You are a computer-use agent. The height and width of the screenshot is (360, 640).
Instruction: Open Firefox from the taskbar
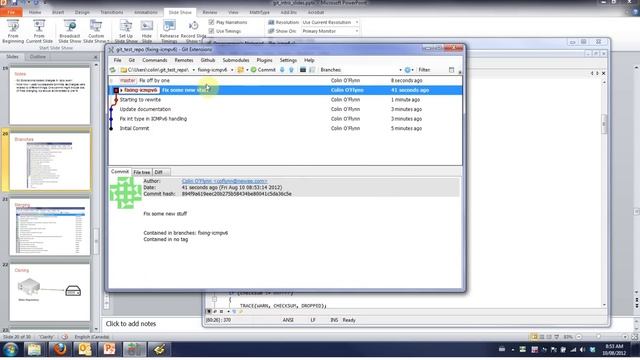pyautogui.click(x=60, y=350)
